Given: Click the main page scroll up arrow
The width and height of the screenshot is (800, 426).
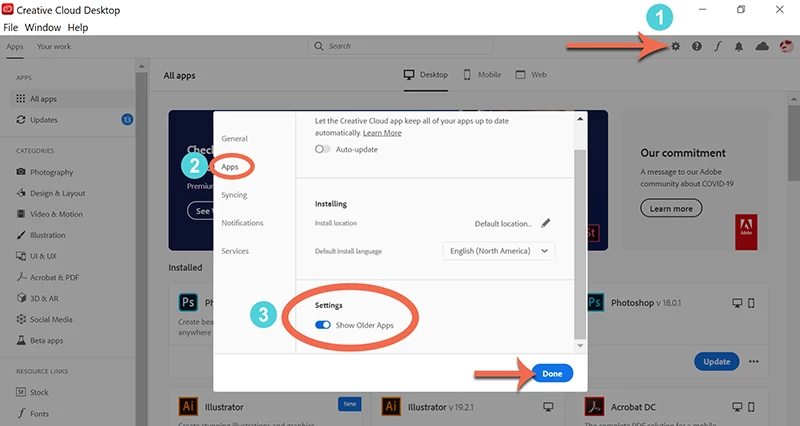Looking at the screenshot, I should (793, 99).
